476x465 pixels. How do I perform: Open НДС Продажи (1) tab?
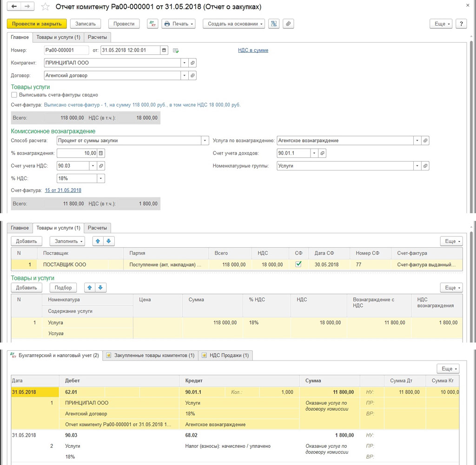click(225, 355)
